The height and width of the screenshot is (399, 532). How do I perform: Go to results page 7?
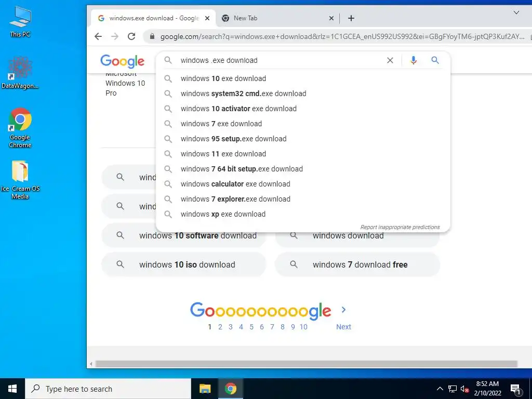pyautogui.click(x=272, y=327)
